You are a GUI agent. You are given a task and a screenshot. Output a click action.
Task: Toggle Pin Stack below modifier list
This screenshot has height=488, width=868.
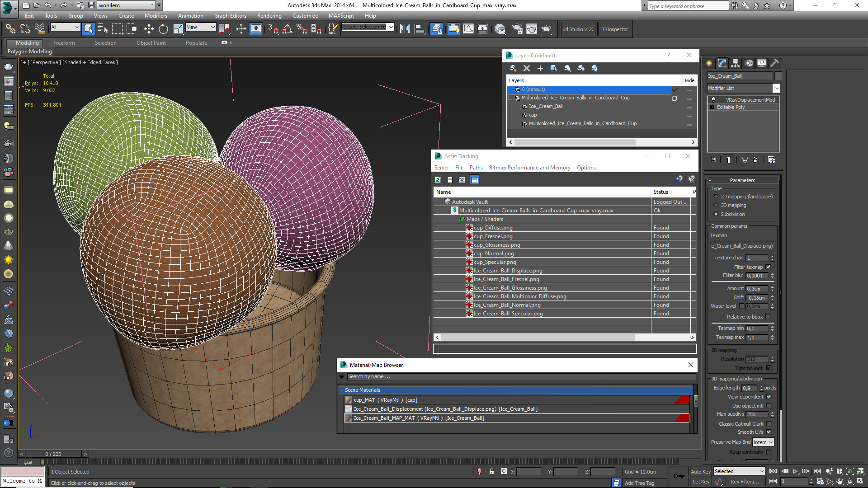pos(713,160)
